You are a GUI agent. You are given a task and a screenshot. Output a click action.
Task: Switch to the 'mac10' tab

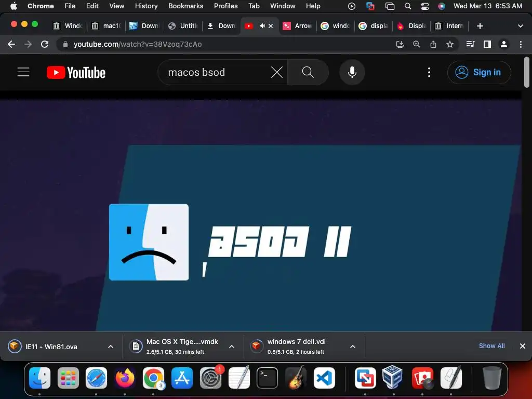(x=107, y=26)
